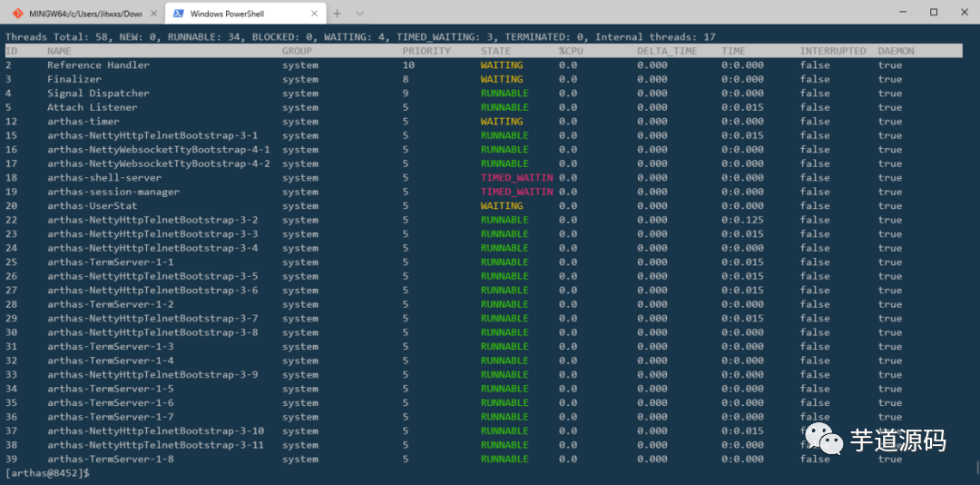
Task: Select arthas-NettyWebsocketTtyBootstrap-4-2 thread name
Action: tap(159, 163)
